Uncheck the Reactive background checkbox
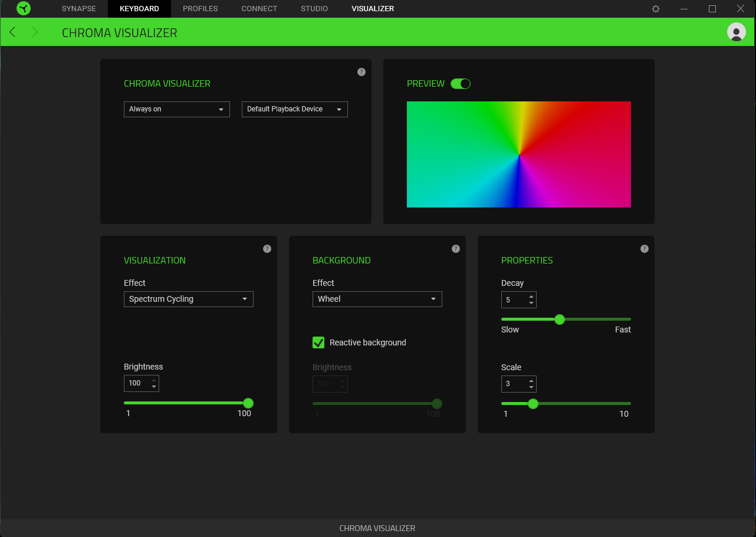The width and height of the screenshot is (756, 537). tap(318, 342)
